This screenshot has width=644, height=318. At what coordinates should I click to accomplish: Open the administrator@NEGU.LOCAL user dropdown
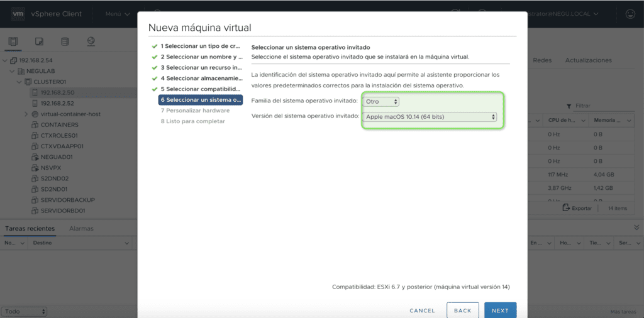[x=562, y=14]
